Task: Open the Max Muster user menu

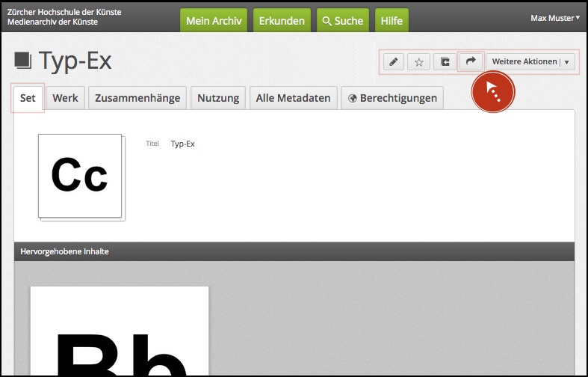Action: 554,17
